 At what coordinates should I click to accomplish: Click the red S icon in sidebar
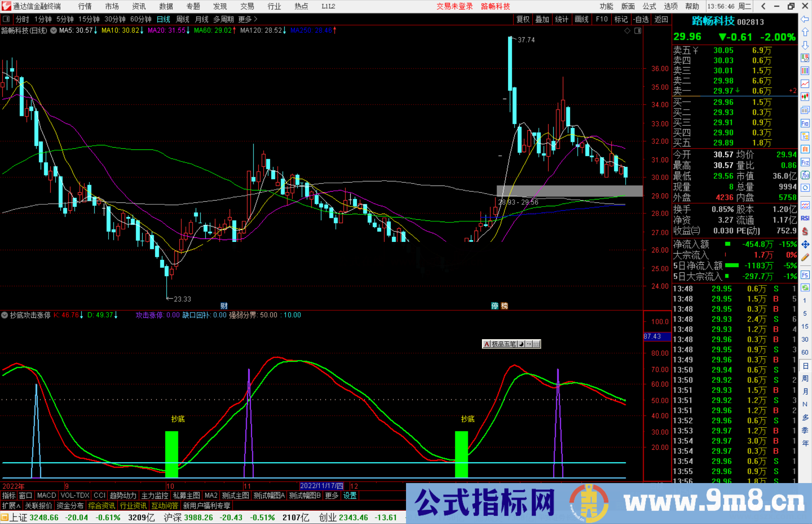pos(805,231)
